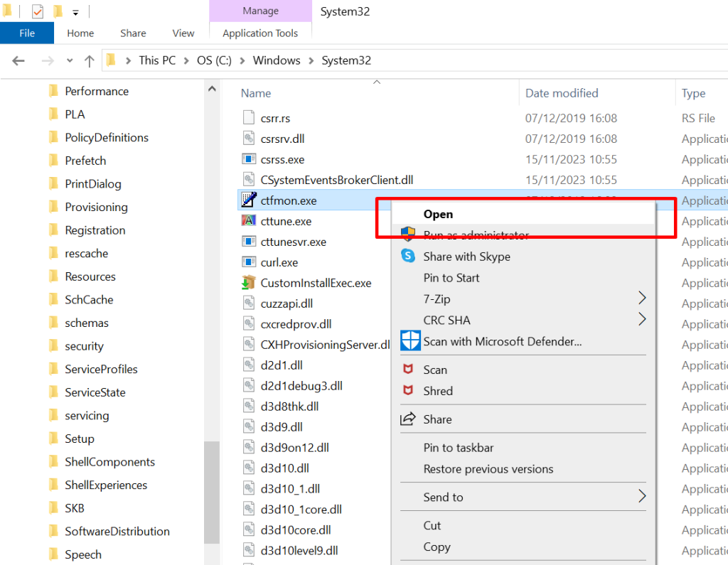Open the recent locations dropdown arrow
The height and width of the screenshot is (565, 728).
pos(70,61)
